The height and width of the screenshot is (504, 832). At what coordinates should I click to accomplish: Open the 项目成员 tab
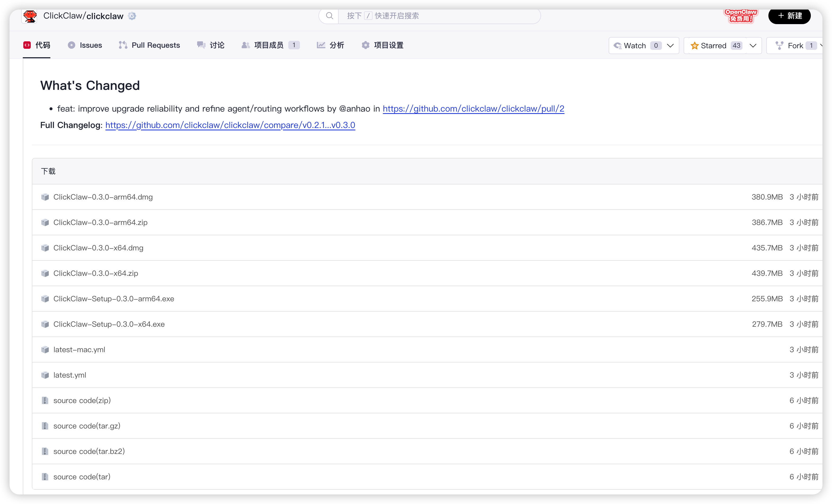tap(271, 45)
